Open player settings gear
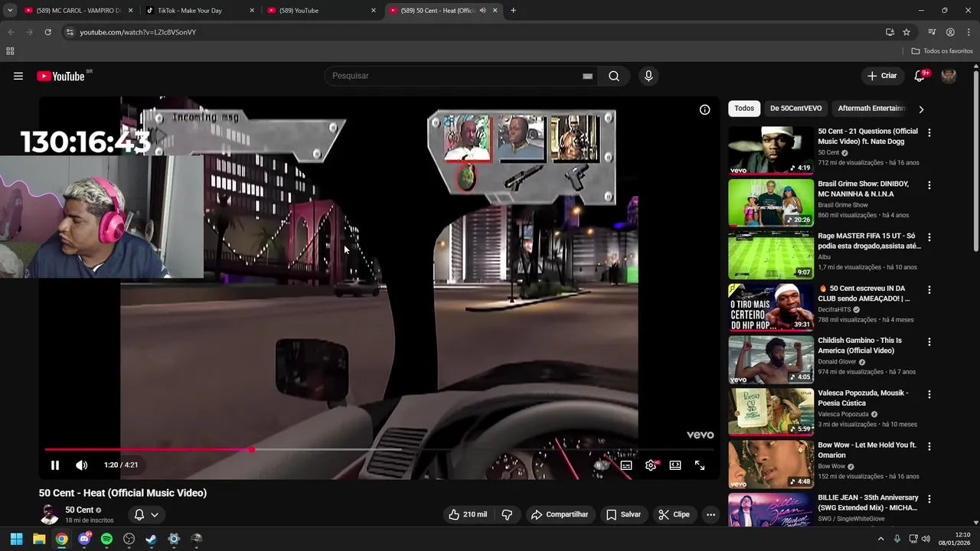 coord(651,465)
